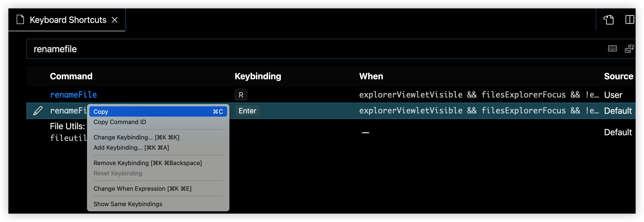Click the Open Keyboard Shortcuts JSON icon
The image size is (644, 222).
[608, 20]
